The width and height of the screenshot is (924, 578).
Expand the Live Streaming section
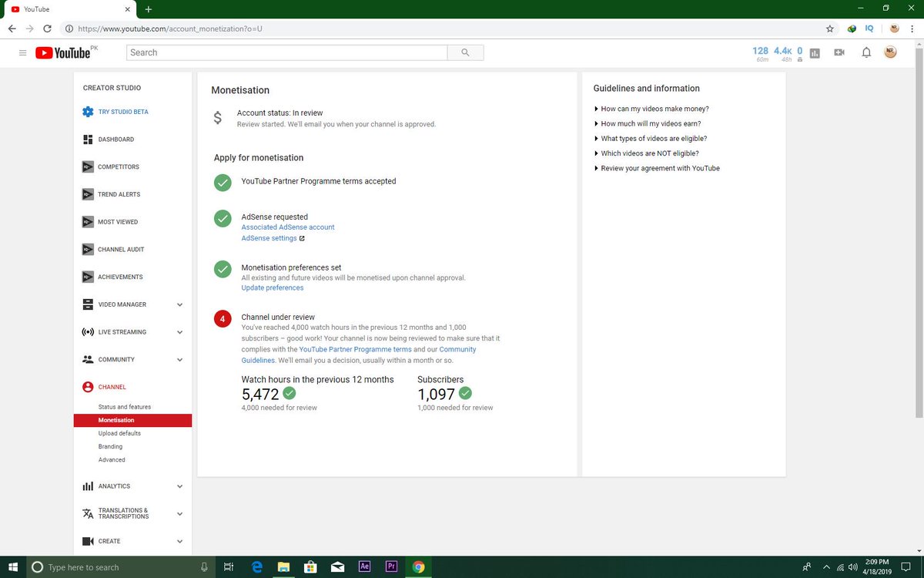[180, 332]
